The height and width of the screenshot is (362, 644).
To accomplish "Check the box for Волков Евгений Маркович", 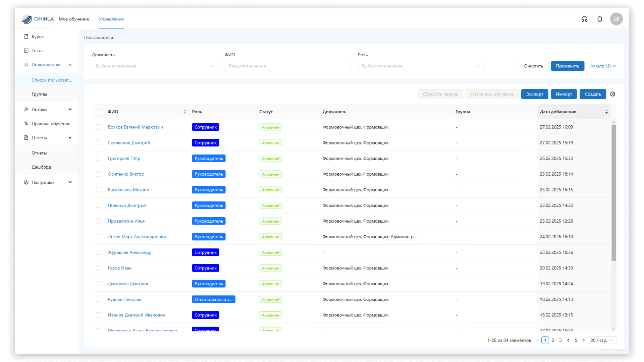I will point(99,127).
